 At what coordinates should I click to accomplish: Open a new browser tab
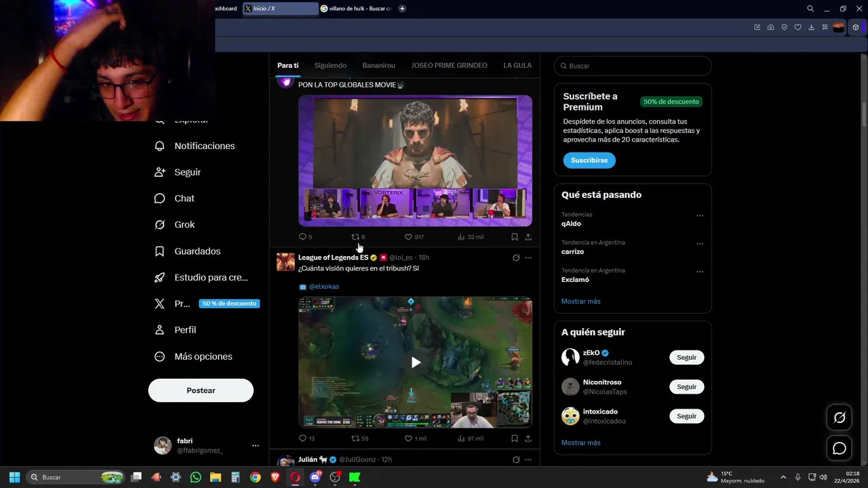(x=402, y=9)
